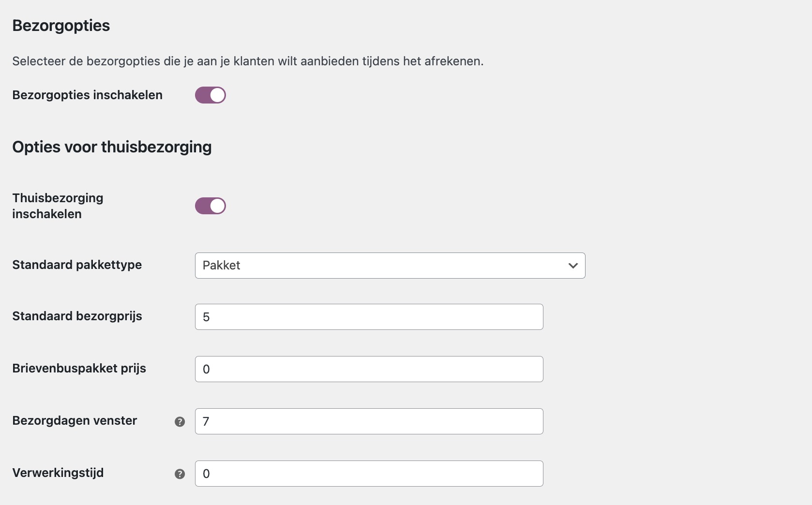Click the Opties voor thuisbezorging heading
This screenshot has height=505, width=812.
pos(111,147)
